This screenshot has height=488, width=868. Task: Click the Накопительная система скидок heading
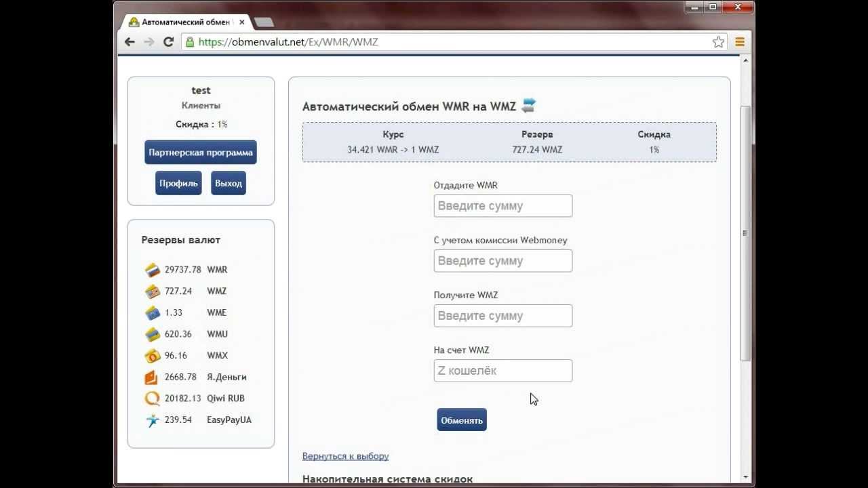(388, 479)
